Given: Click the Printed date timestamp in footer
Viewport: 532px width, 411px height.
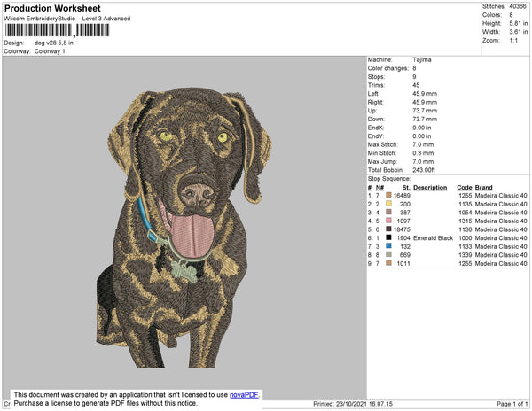Looking at the screenshot, I should point(357,404).
